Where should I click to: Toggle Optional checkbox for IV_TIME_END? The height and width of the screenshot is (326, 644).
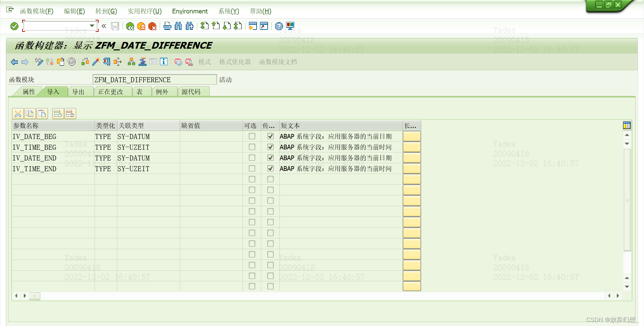pos(252,169)
